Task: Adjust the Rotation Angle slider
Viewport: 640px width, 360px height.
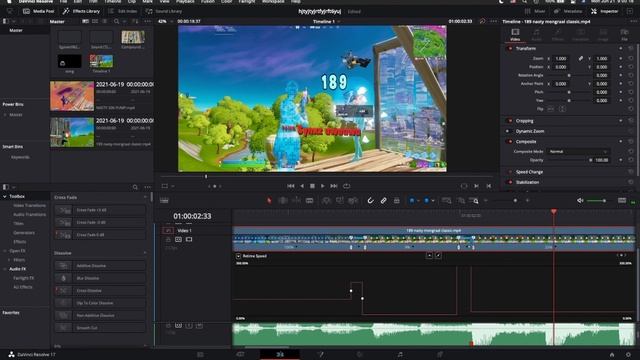Action: click(569, 76)
